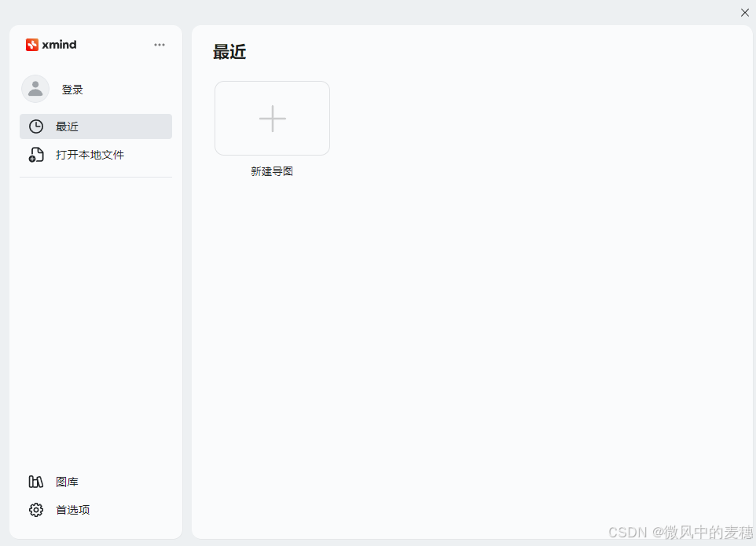The height and width of the screenshot is (546, 756).
Task: Click the three-dot icon near the Xmind logo
Action: 160,45
